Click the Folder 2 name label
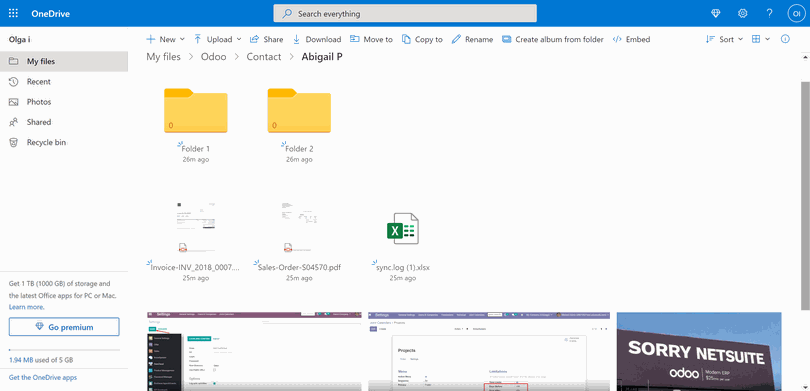The height and width of the screenshot is (391, 810). click(299, 149)
